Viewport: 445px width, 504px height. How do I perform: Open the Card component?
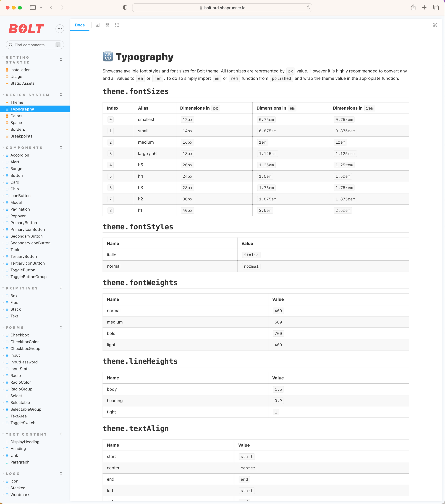click(15, 182)
